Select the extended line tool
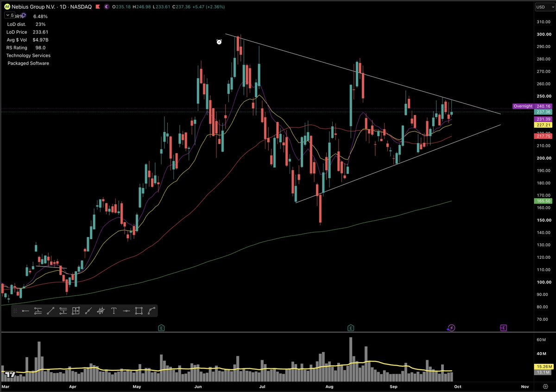Screen dimensions: 556x392 click(x=88, y=311)
